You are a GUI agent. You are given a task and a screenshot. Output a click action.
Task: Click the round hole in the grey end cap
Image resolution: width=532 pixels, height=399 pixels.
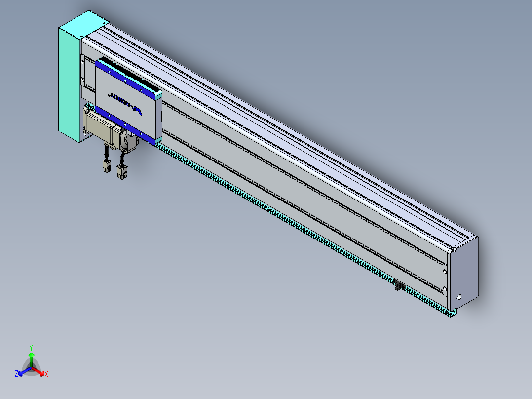pyautogui.click(x=459, y=297)
